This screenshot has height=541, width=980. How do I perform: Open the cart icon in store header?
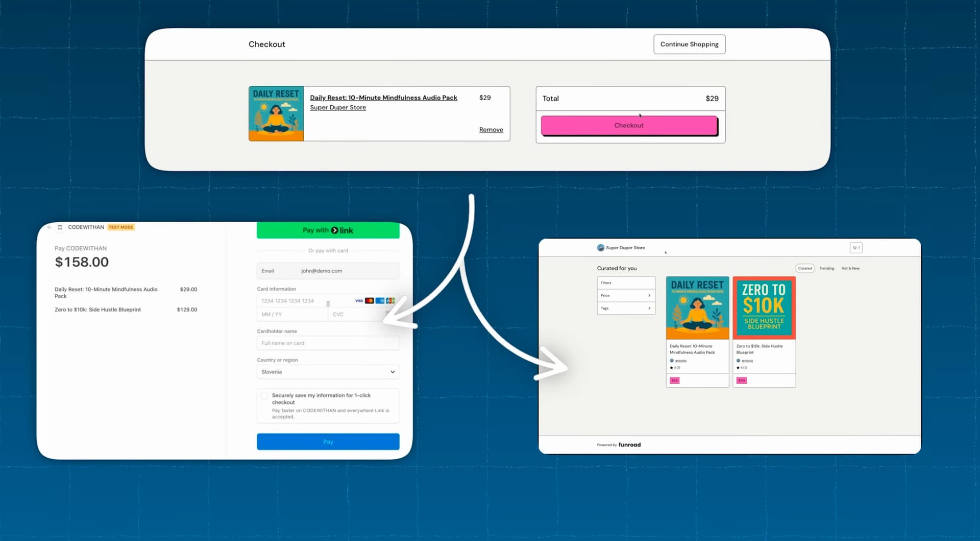tap(856, 248)
